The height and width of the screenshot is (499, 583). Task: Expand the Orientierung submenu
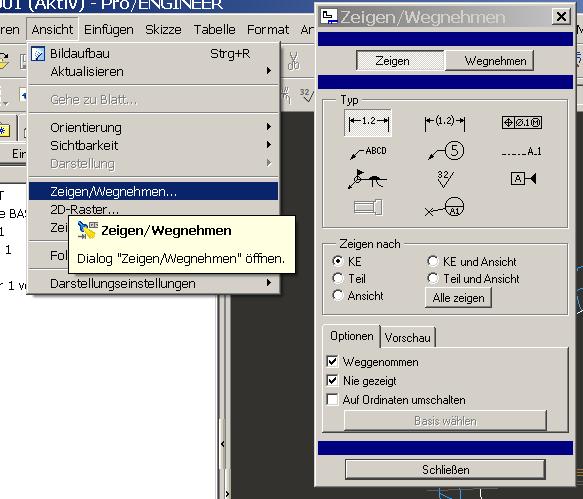pos(153,128)
